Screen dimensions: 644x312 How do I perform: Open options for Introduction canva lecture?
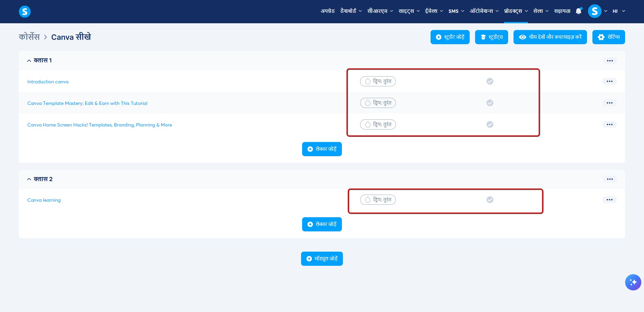coord(609,81)
